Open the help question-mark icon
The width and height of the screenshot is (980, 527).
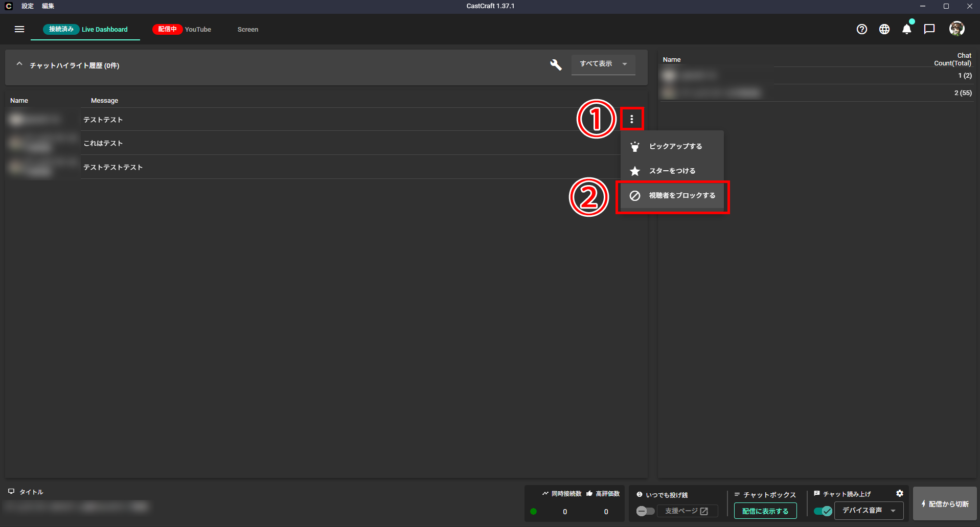(x=862, y=29)
